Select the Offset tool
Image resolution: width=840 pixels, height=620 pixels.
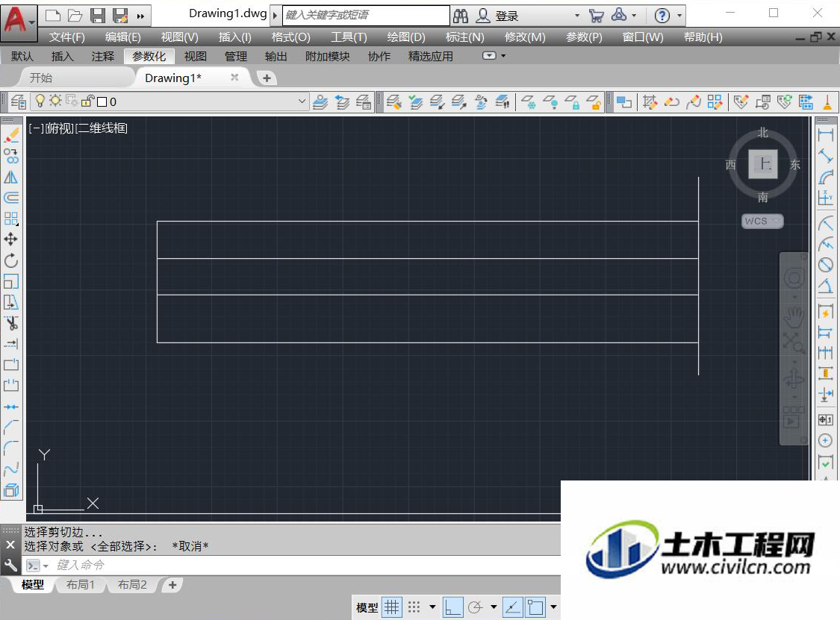pyautogui.click(x=11, y=198)
